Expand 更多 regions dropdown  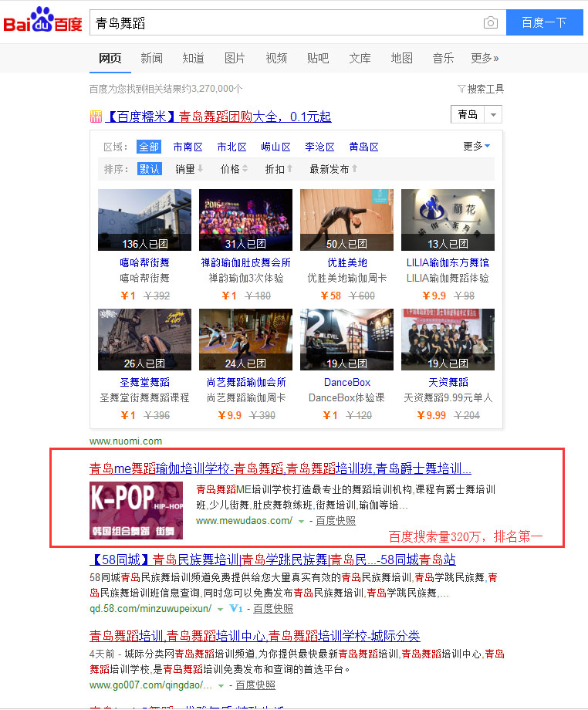point(477,147)
